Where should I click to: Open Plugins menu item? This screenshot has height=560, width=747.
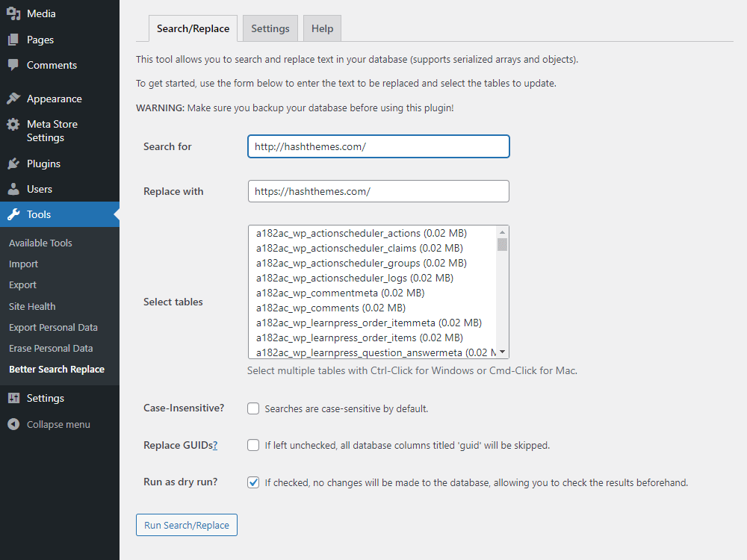point(43,164)
